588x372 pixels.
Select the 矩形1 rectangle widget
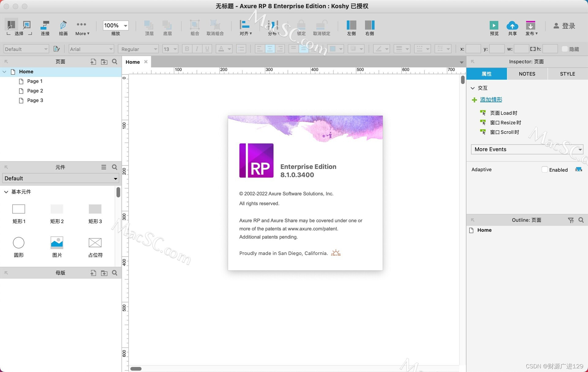[x=19, y=214]
